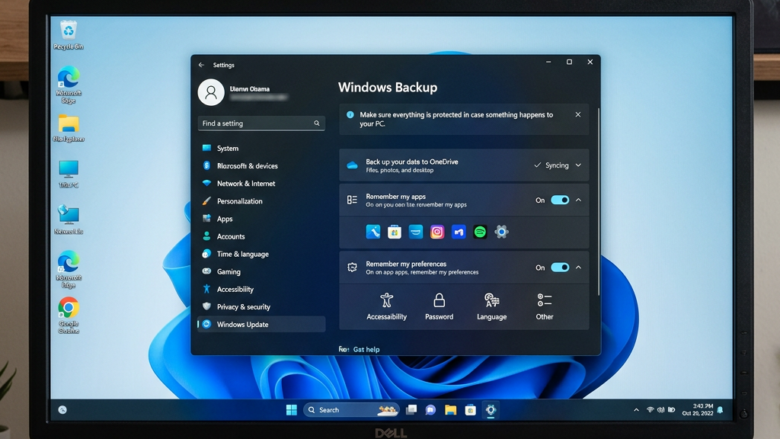Click the Spotify app icon
The image size is (780, 439).
[x=480, y=232]
